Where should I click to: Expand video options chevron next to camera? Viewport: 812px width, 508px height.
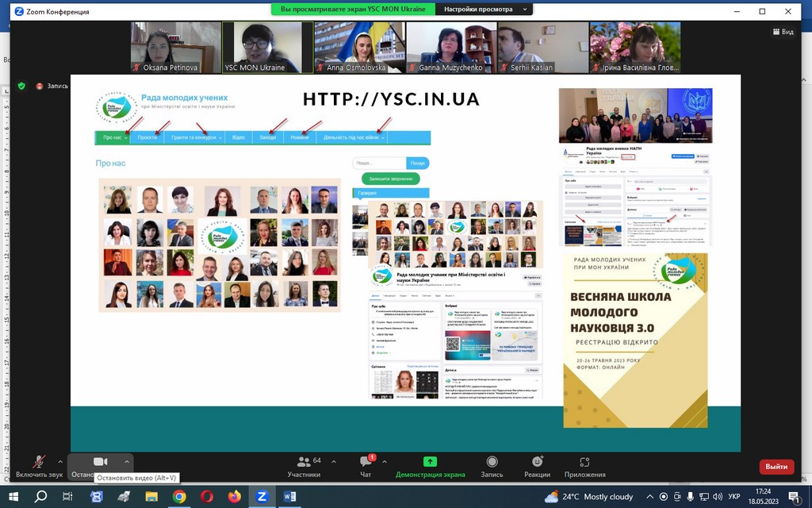126,461
